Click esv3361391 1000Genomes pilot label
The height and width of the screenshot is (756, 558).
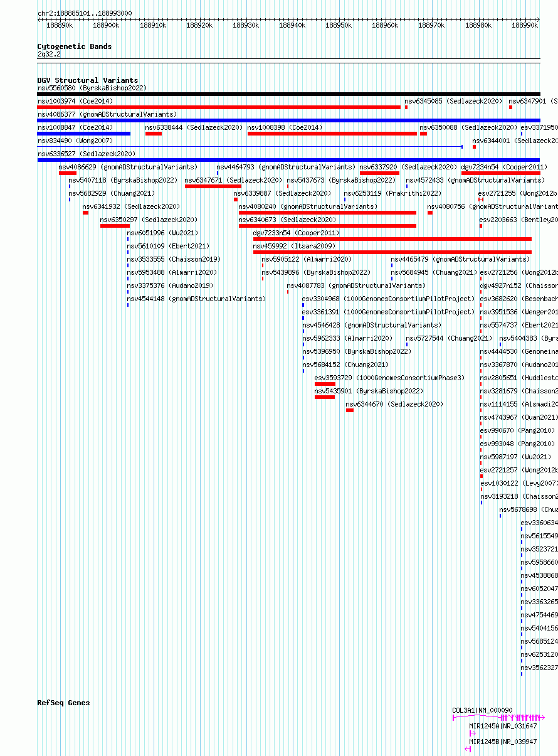(x=389, y=312)
